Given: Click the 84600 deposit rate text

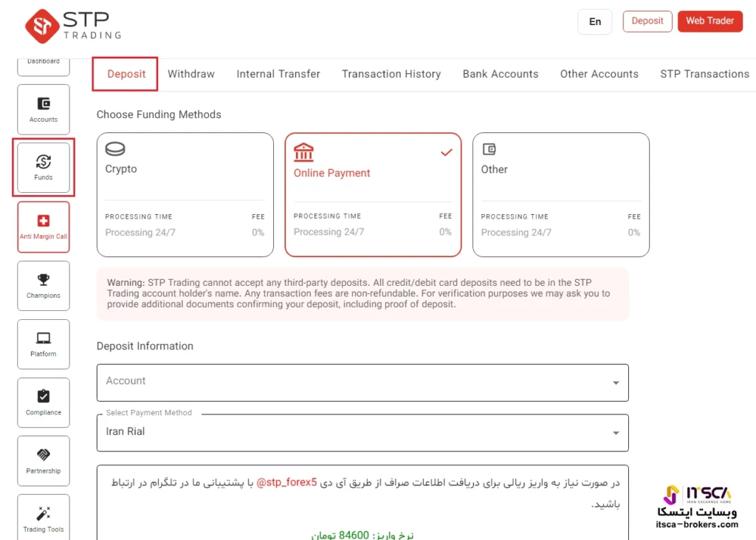Looking at the screenshot, I should (x=362, y=535).
